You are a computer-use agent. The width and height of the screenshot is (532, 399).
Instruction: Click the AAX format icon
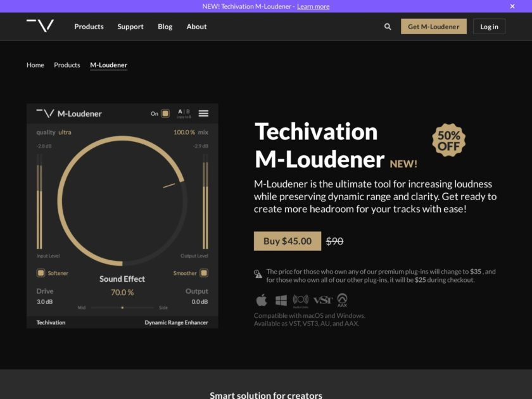coord(342,300)
